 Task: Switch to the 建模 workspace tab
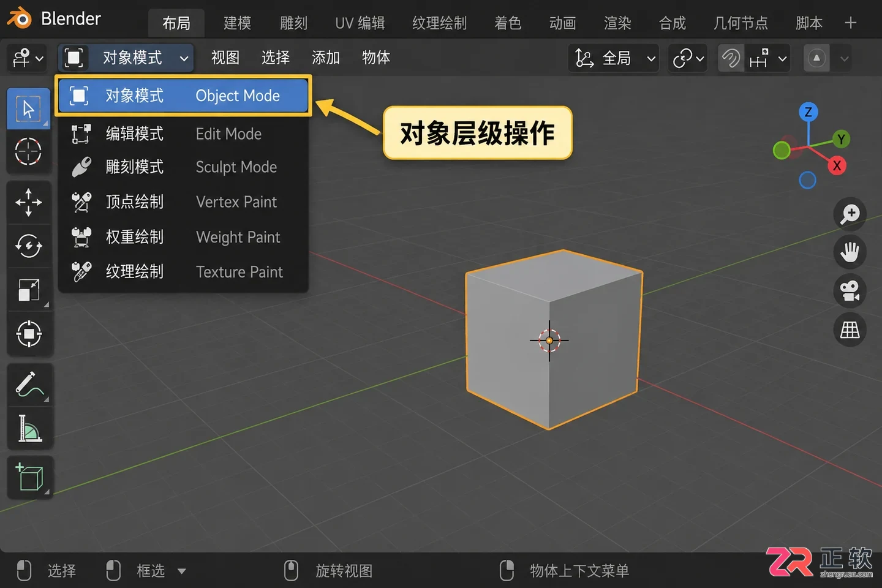pyautogui.click(x=238, y=23)
